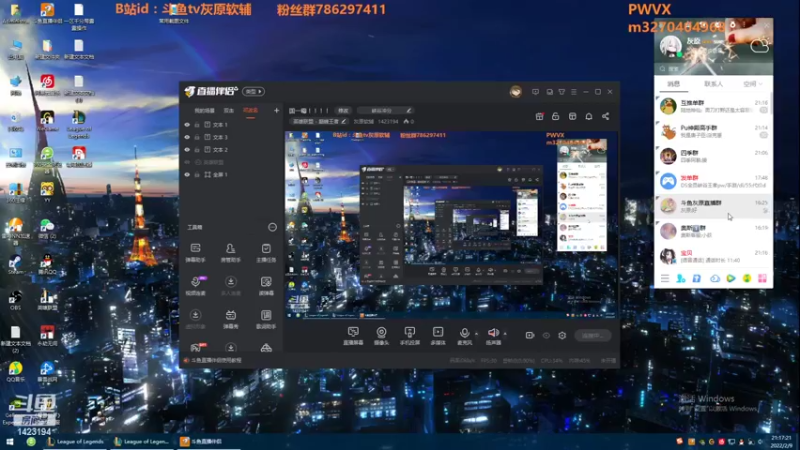Image resolution: width=800 pixels, height=450 pixels.
Task: Open the weather icon in QQ panel
Action: [x=759, y=45]
